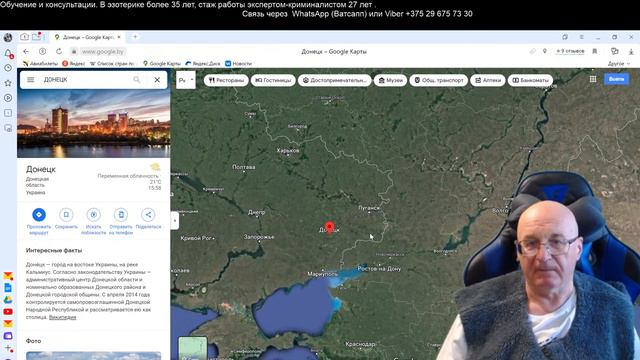Open the Список стран bookmark
This screenshot has height=360, width=640.
coord(112,64)
